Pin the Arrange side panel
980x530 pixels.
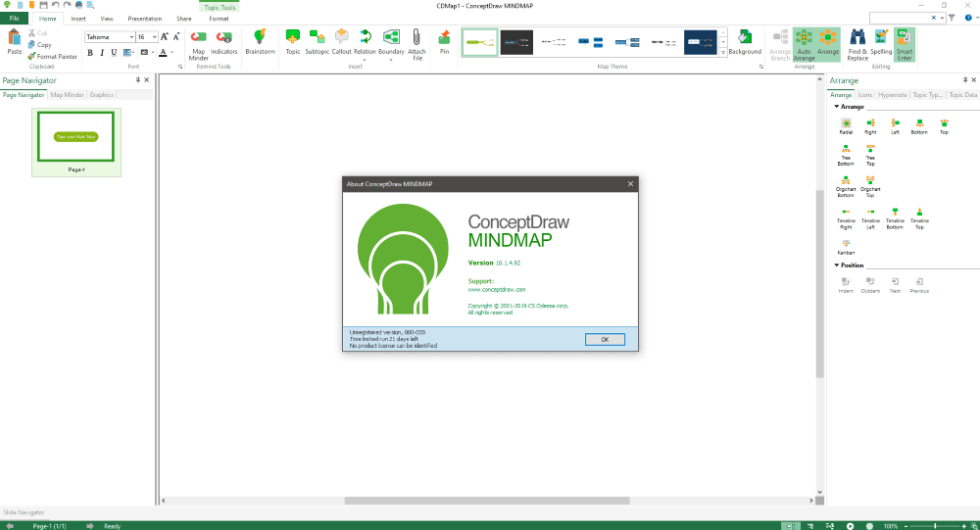tap(965, 80)
